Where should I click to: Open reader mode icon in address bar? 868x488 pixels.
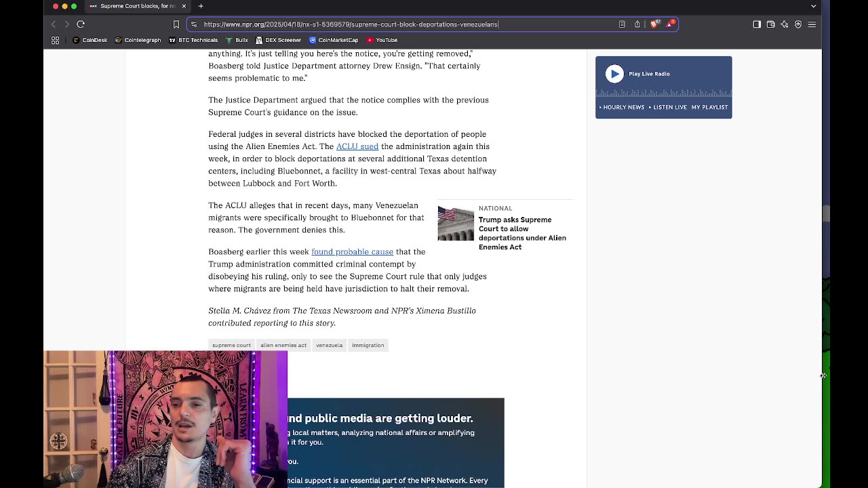click(622, 24)
